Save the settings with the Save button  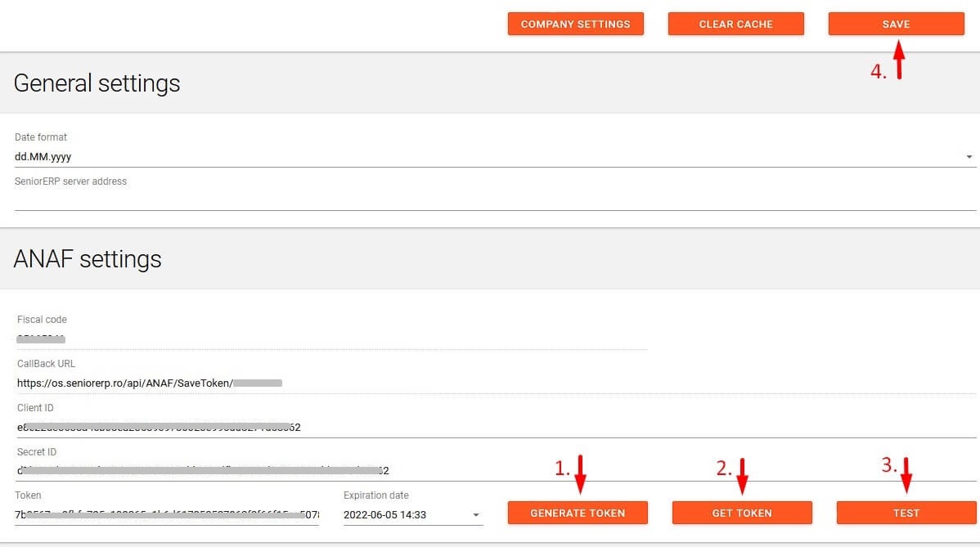point(897,24)
